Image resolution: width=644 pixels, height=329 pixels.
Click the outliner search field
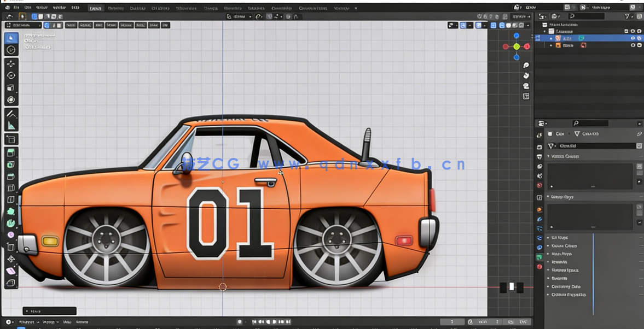pos(585,16)
